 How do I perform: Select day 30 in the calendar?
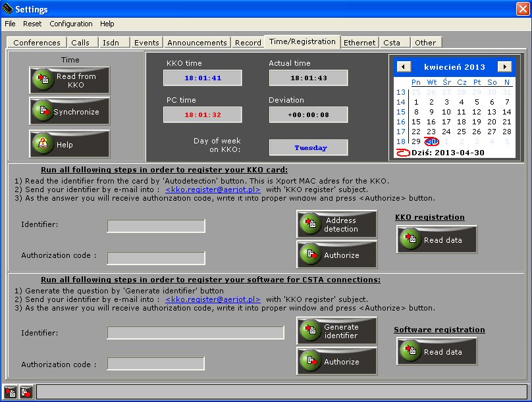click(431, 141)
